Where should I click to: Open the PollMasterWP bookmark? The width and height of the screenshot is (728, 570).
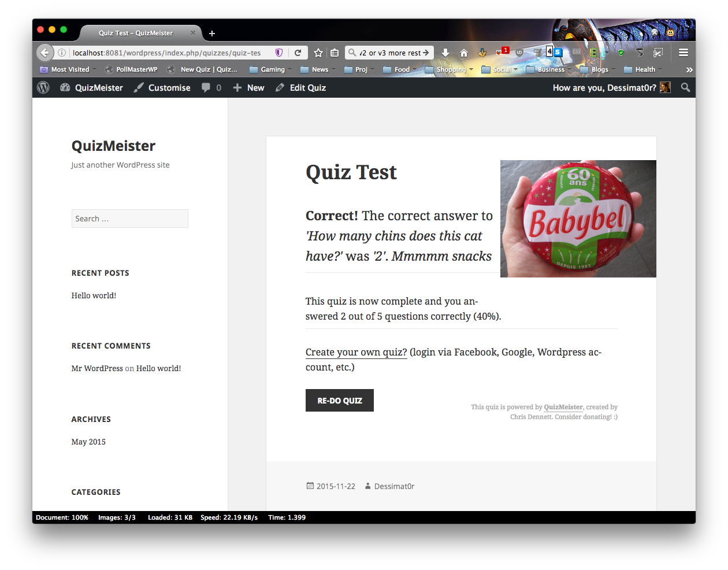131,69
